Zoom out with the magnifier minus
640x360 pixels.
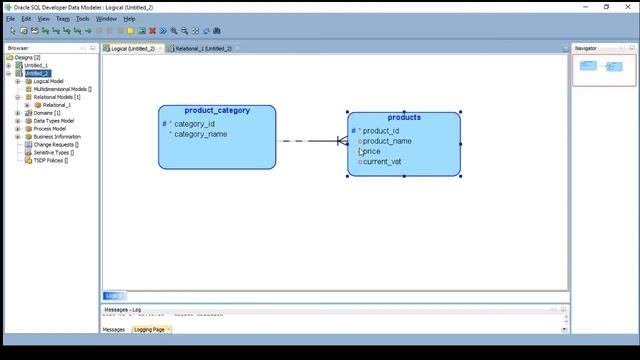[x=184, y=31]
